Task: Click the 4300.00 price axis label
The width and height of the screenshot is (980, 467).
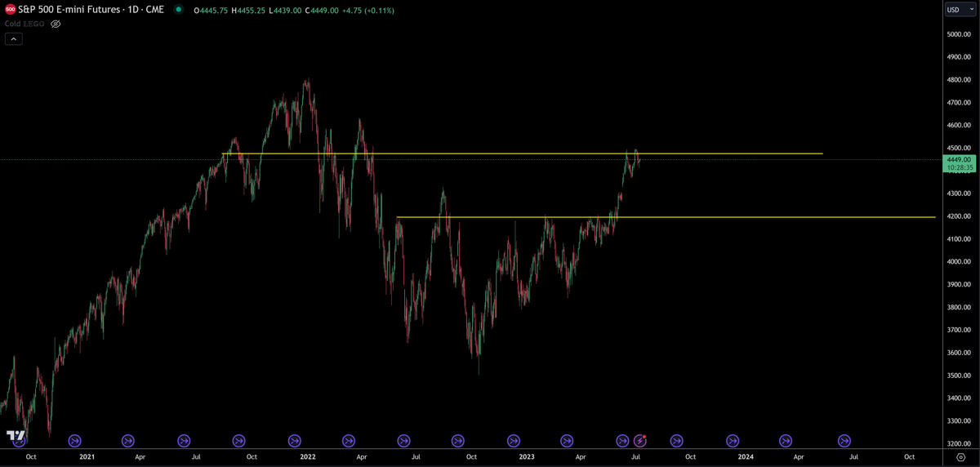Action: click(x=959, y=193)
